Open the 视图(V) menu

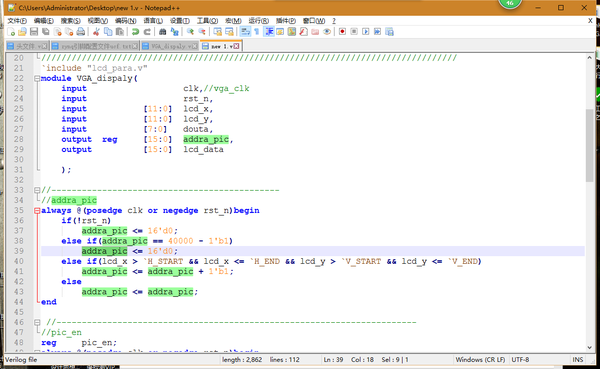pyautogui.click(x=98, y=21)
